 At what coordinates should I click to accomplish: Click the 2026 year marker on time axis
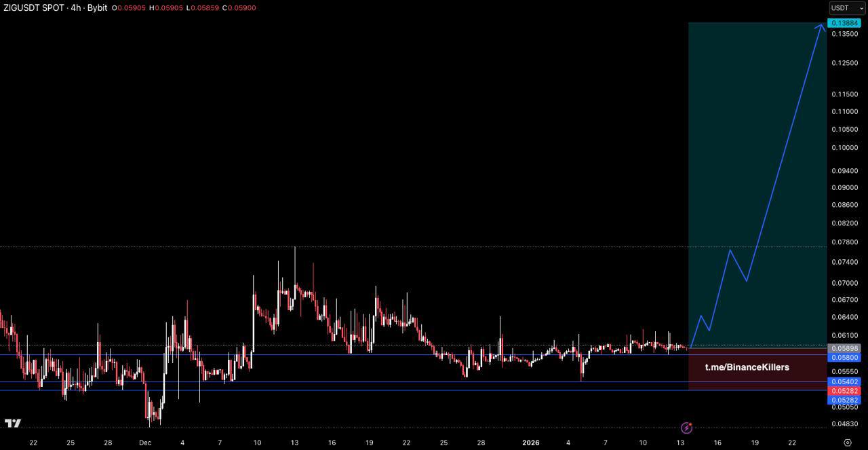[531, 443]
